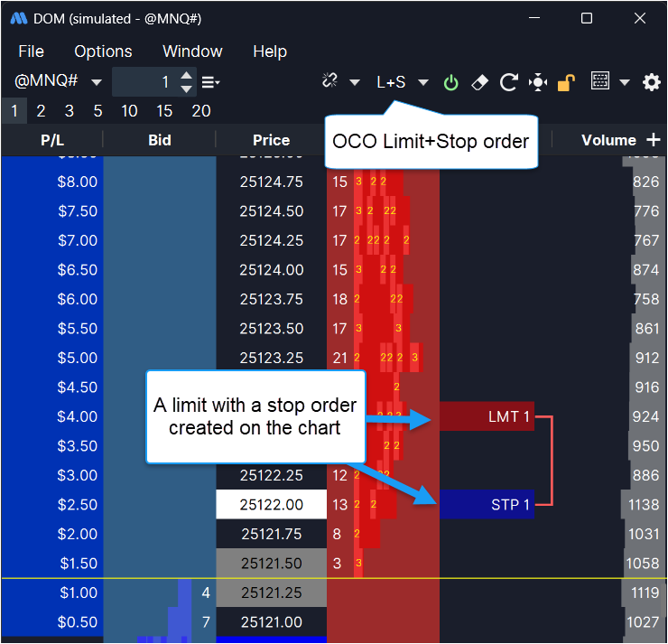Open the settings gear icon
The image size is (668, 644).
(x=651, y=82)
